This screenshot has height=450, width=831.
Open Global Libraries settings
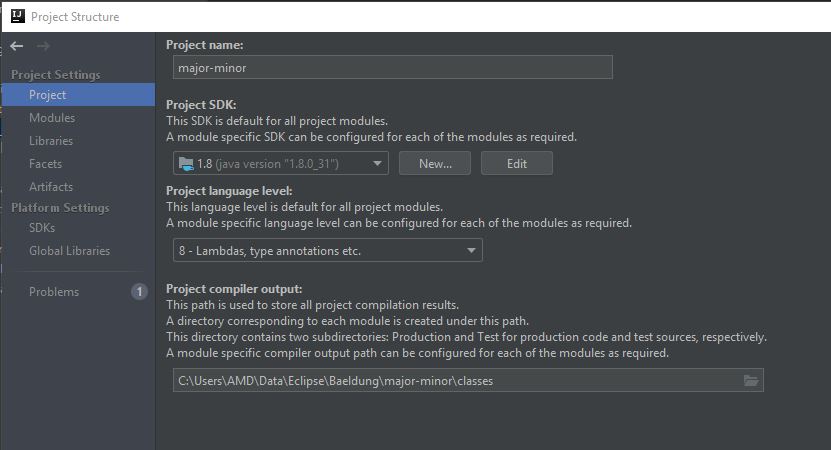point(69,251)
